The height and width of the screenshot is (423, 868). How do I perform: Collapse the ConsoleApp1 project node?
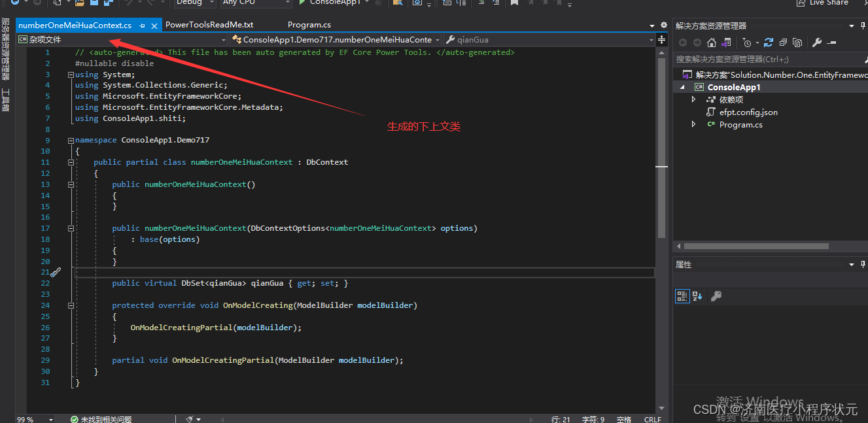(x=683, y=87)
